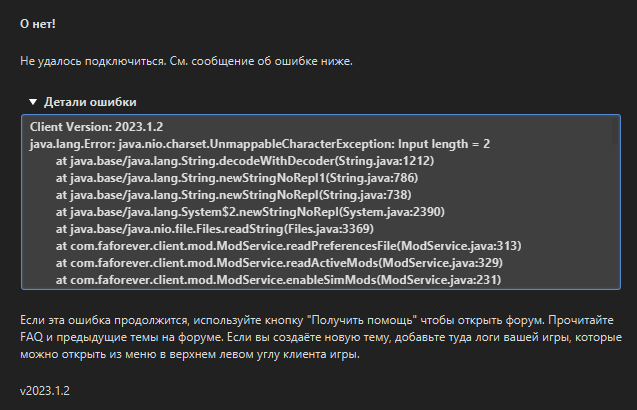The height and width of the screenshot is (410, 637).
Task: Click the Client Version: 2023.1.2 line
Action: click(96, 127)
